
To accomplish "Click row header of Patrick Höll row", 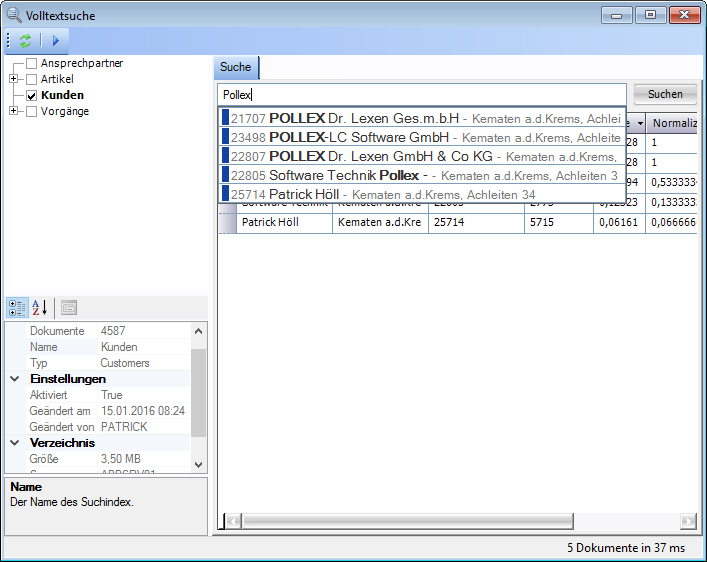I will (227, 222).
